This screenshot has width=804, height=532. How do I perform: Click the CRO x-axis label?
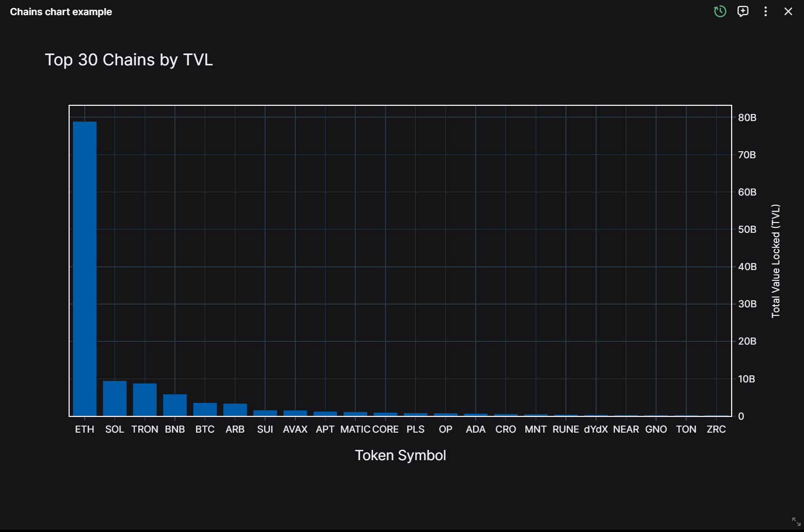click(x=506, y=429)
